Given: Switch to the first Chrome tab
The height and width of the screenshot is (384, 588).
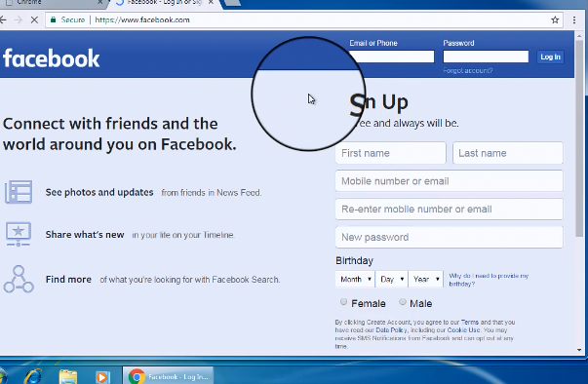Looking at the screenshot, I should (53, 3).
